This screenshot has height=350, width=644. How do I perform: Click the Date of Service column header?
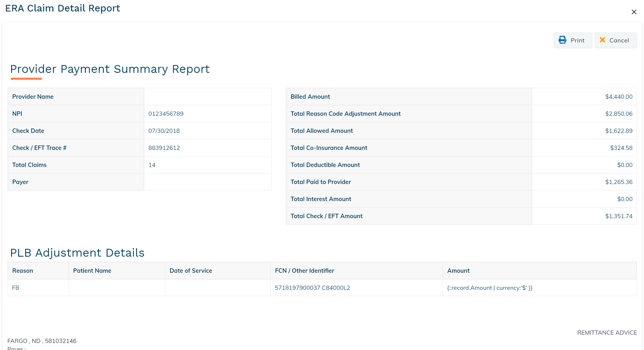coord(191,271)
